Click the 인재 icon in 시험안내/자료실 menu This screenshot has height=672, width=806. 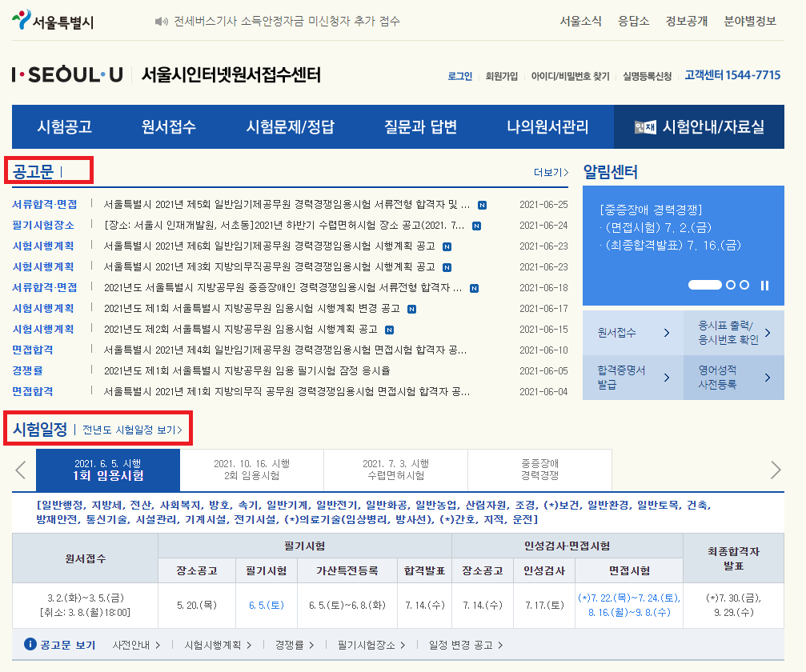click(x=645, y=127)
